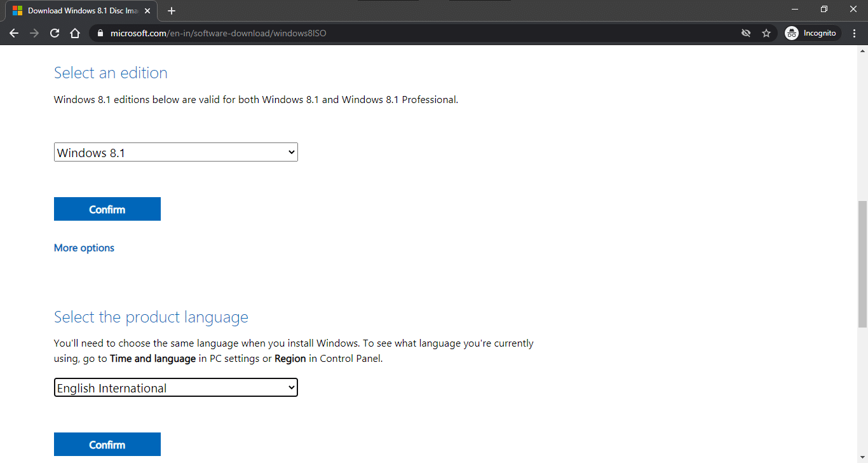Open the Chrome three-dot menu
Image resolution: width=868 pixels, height=463 pixels.
click(x=855, y=33)
